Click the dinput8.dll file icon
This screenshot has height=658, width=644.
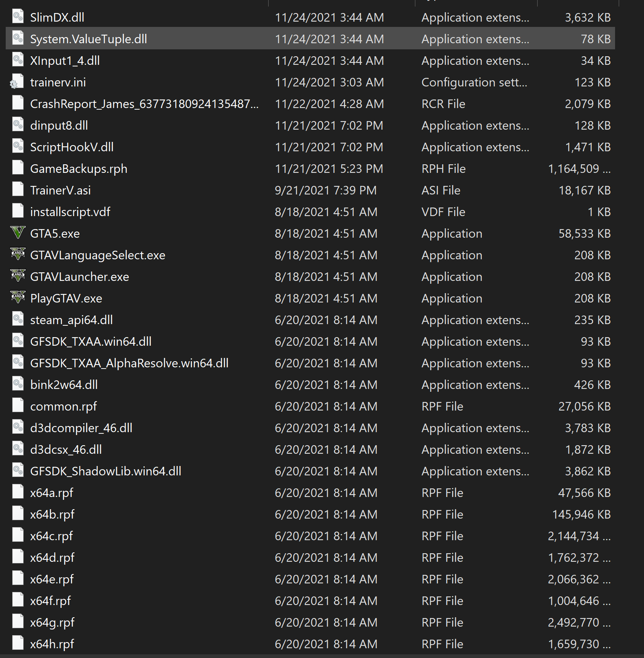pos(18,125)
